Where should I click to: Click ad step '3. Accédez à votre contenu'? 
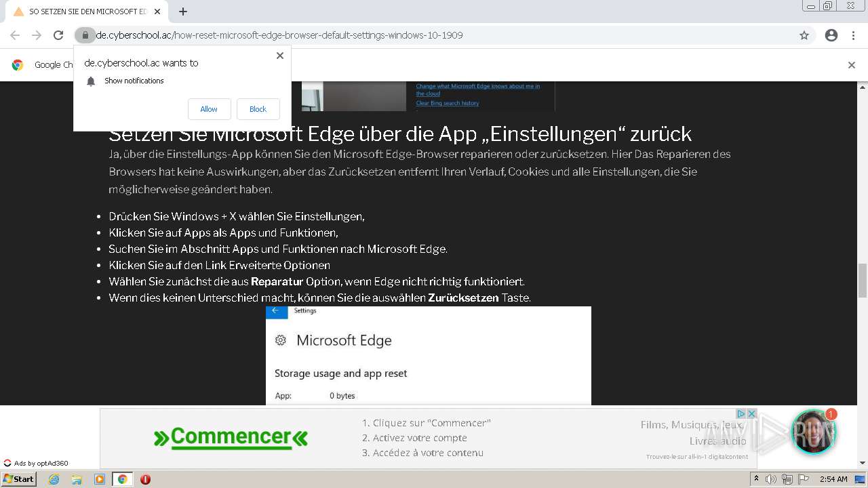422,453
